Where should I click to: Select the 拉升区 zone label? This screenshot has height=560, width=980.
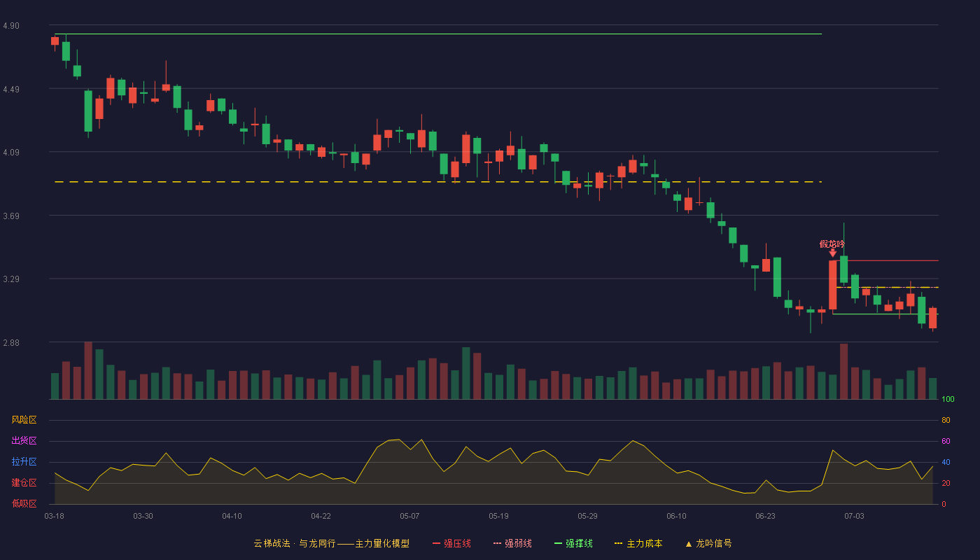(x=24, y=462)
